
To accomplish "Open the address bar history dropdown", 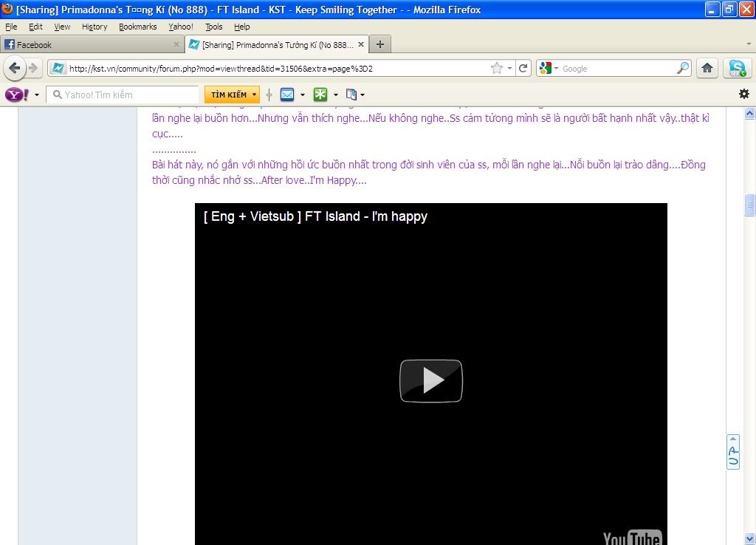I will pyautogui.click(x=509, y=69).
